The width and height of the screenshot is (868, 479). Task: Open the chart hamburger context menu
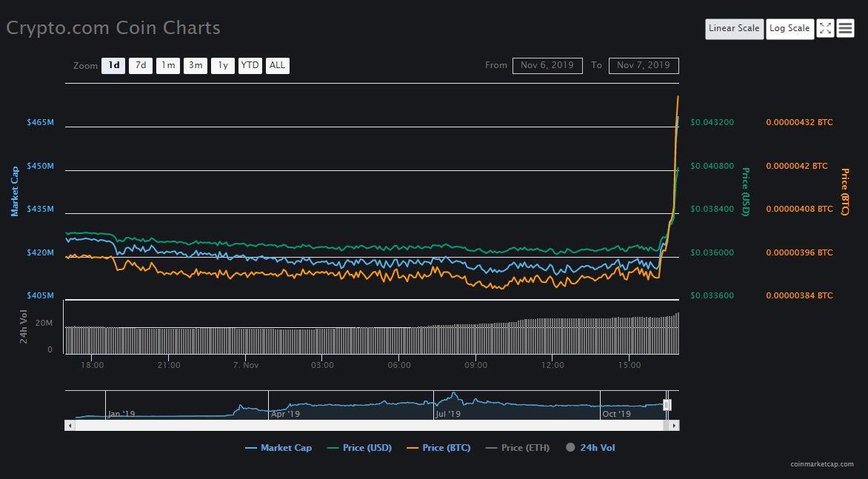coord(845,28)
